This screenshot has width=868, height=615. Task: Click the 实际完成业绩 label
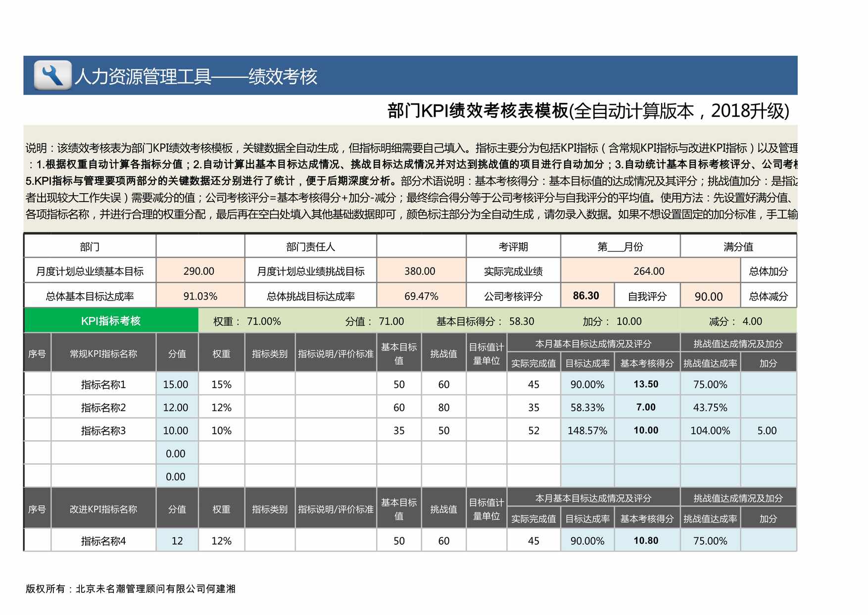click(x=513, y=271)
